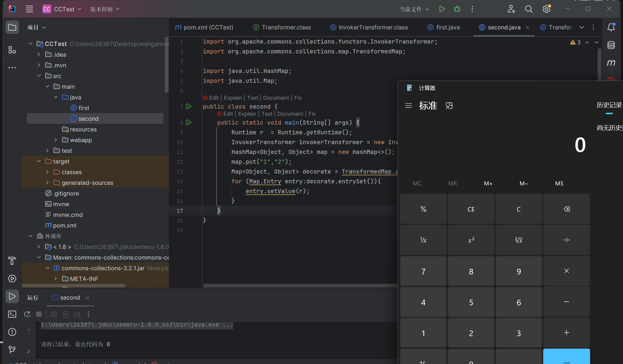Open the Structure tool window icon
This screenshot has height=364, width=623.
[x=12, y=50]
